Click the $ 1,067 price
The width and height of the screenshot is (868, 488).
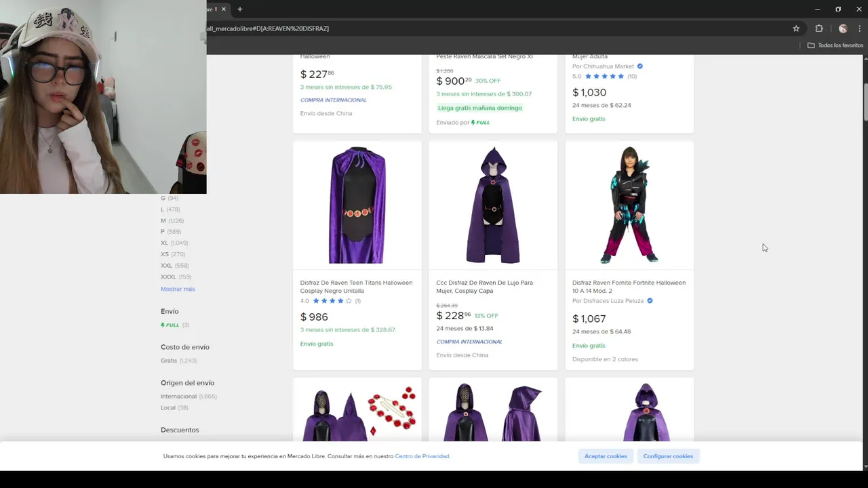pos(589,319)
